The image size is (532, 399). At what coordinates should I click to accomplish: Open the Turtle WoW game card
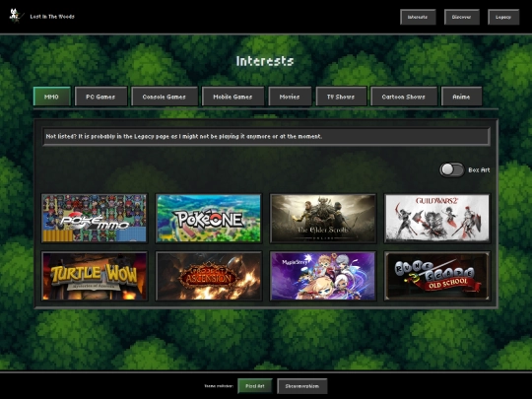click(95, 276)
